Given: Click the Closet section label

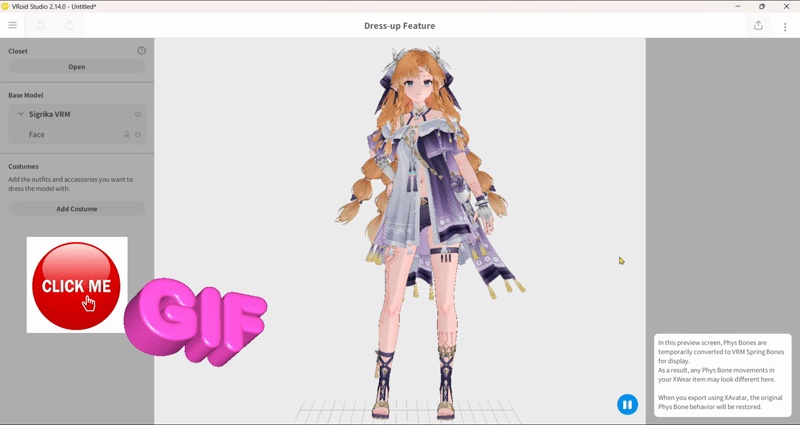Looking at the screenshot, I should pyautogui.click(x=18, y=51).
